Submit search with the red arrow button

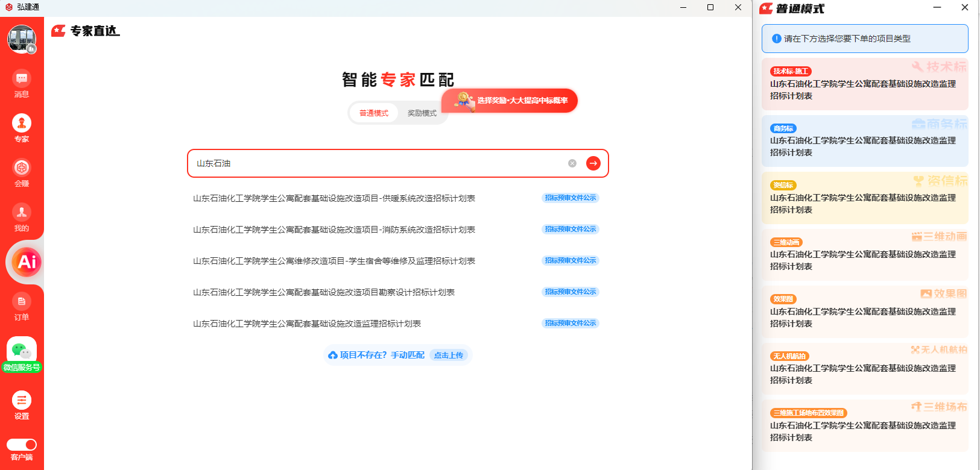tap(593, 163)
